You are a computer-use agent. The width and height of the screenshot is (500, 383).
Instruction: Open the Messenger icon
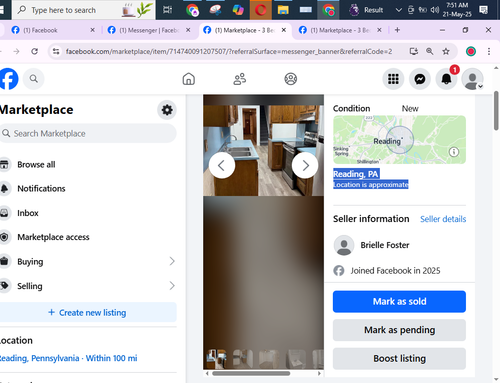420,79
